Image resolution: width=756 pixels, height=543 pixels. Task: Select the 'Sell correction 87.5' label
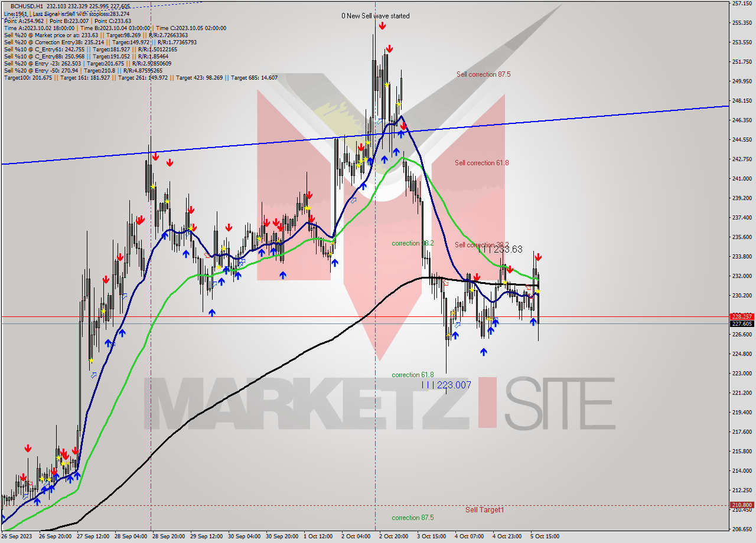coord(483,74)
